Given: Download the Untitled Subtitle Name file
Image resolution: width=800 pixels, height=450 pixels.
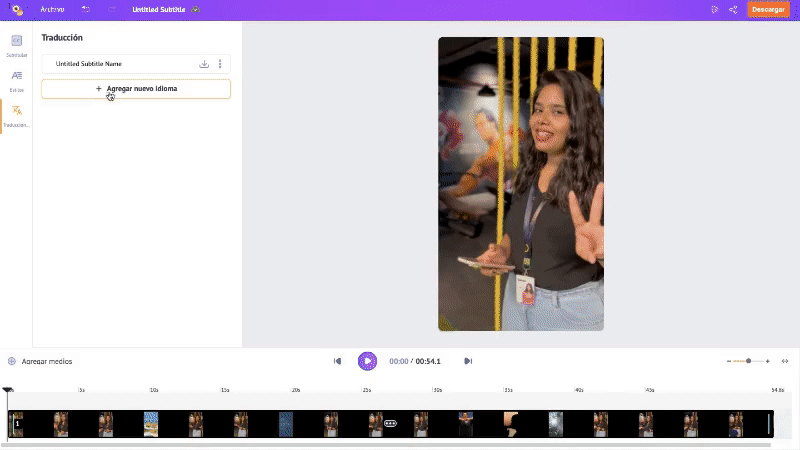Looking at the screenshot, I should [x=204, y=64].
